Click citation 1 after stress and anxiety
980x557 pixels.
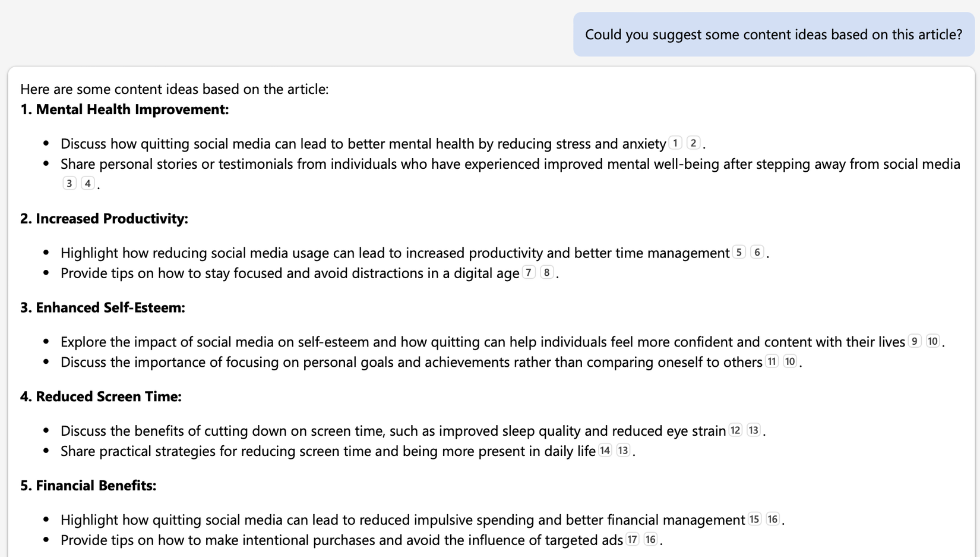pos(675,143)
